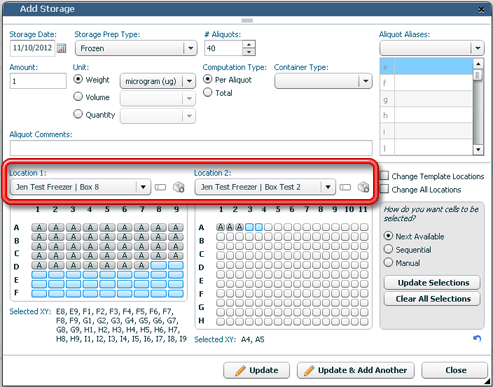The width and height of the screenshot is (493, 387).
Task: Click the Update button
Action: tap(256, 370)
